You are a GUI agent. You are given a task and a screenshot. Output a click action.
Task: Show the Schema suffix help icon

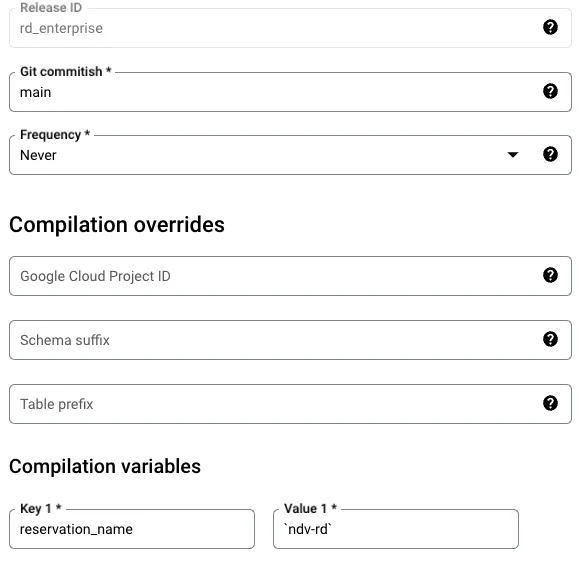550,339
